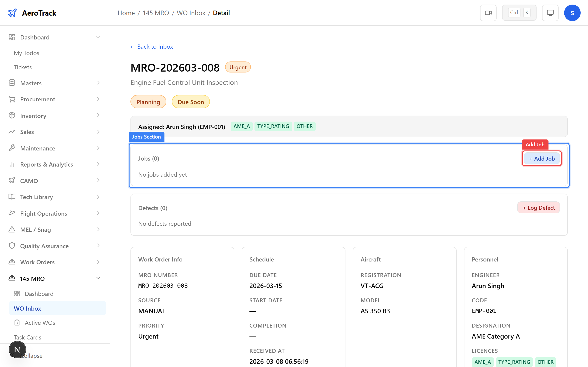Expand the Flight Operations section
588x367 pixels.
pyautogui.click(x=98, y=213)
